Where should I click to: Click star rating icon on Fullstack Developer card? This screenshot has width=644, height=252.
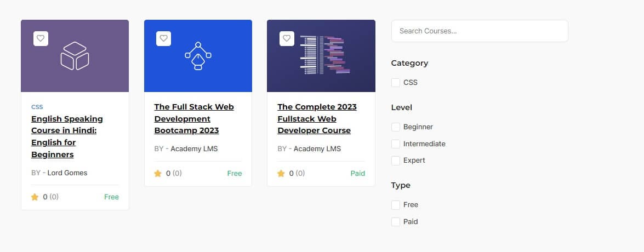coord(281,174)
